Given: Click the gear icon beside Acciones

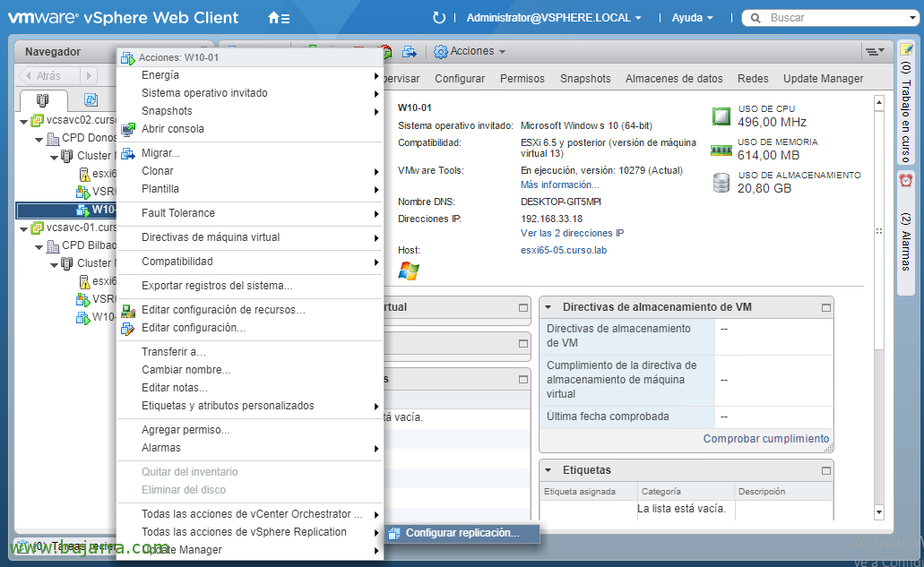Looking at the screenshot, I should pyautogui.click(x=440, y=52).
